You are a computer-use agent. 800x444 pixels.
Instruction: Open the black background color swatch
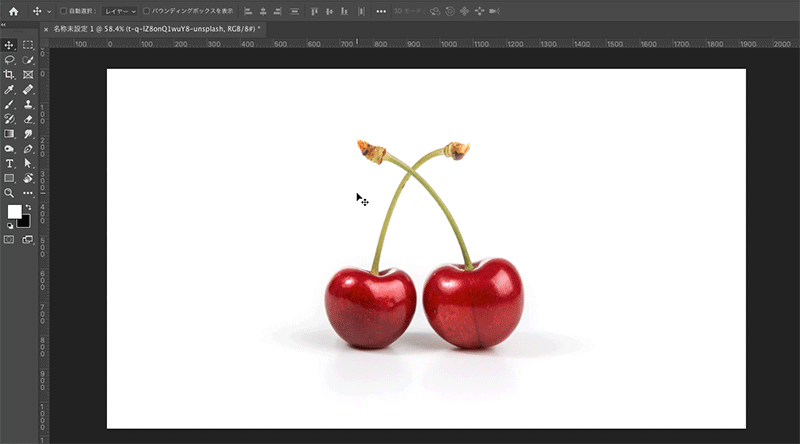tap(25, 223)
